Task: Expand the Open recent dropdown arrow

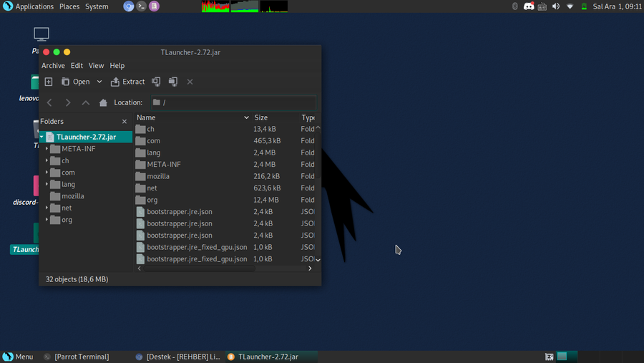Action: (x=99, y=82)
